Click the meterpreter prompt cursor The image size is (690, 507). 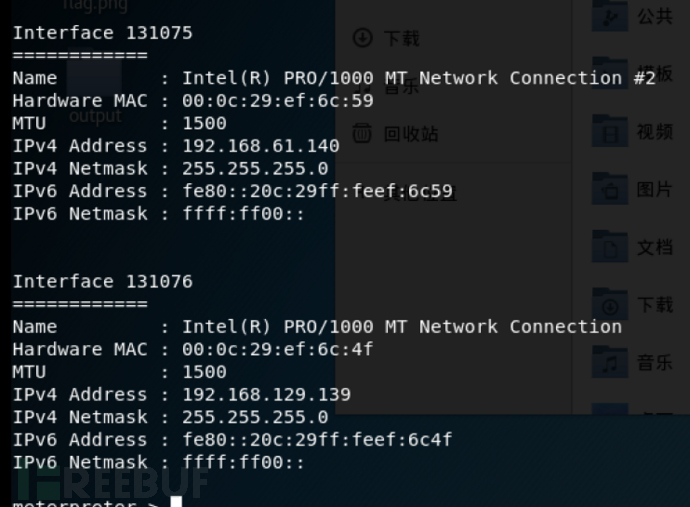176,502
